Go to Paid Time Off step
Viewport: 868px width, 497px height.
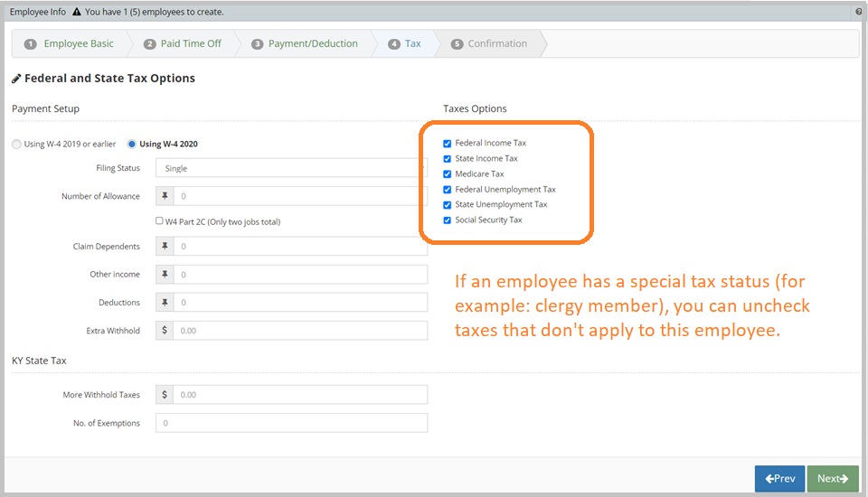coord(183,43)
